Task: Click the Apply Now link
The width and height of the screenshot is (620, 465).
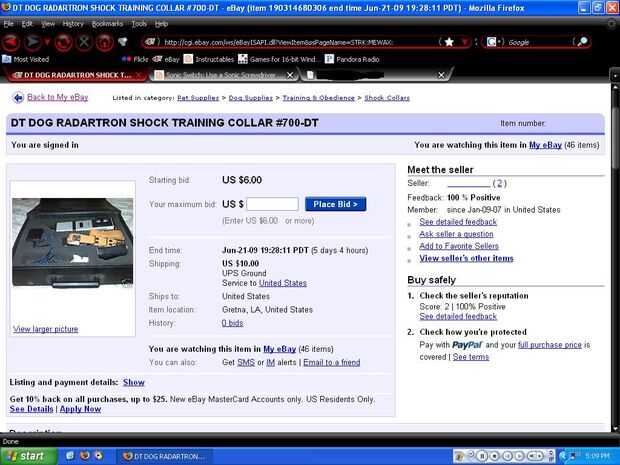Action: tap(80, 409)
